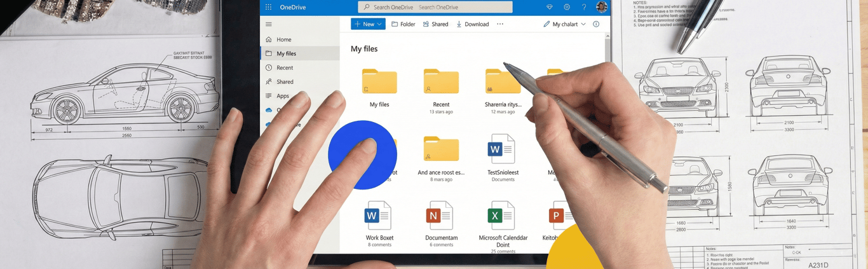Click Download in the command bar
The image size is (868, 269).
coord(472,24)
